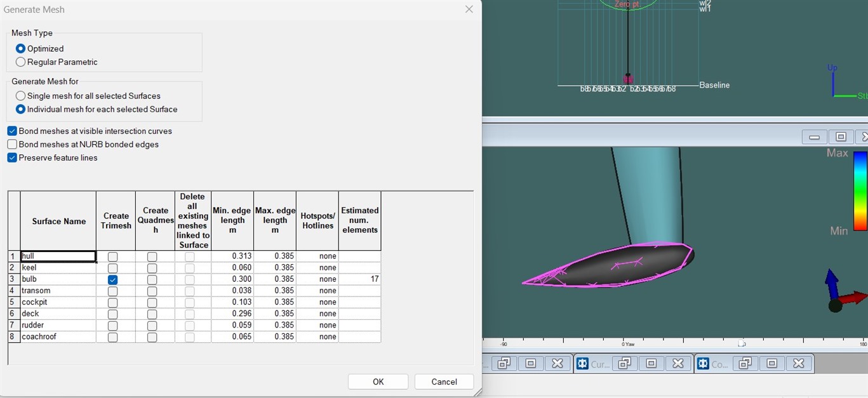The width and height of the screenshot is (868, 398).
Task: Enable Create Quadmesh for bulb
Action: pyautogui.click(x=152, y=279)
